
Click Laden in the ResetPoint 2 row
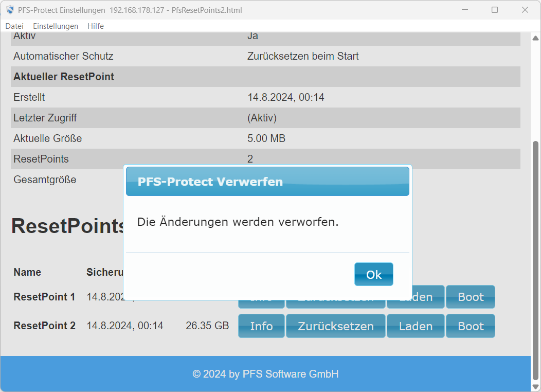tap(416, 326)
